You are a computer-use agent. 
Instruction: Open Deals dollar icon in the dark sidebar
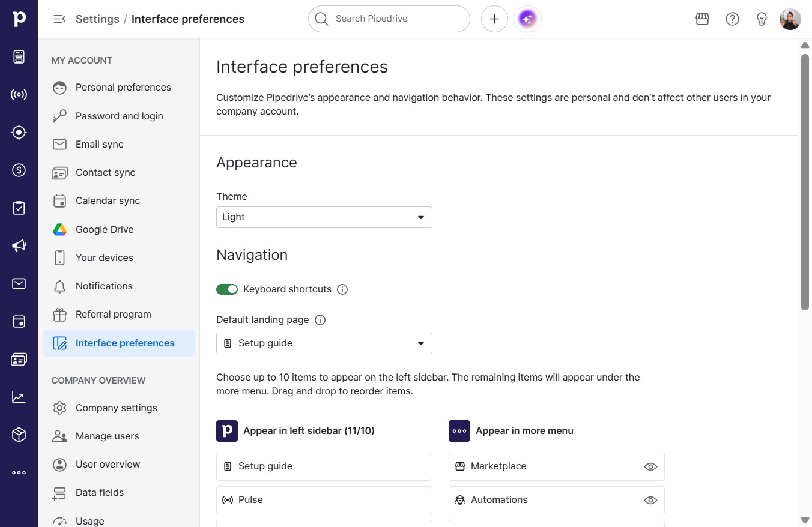tap(19, 170)
